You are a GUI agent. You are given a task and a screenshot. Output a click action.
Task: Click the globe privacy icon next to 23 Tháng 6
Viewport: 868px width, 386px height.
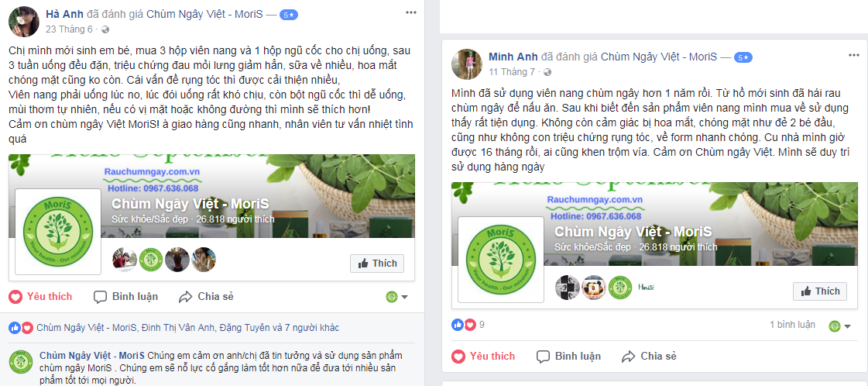point(106,29)
